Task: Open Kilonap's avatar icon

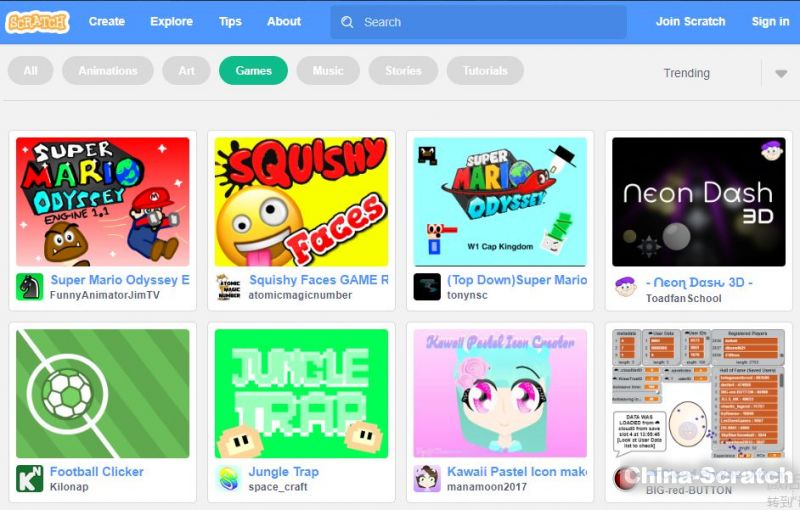Action: [30, 479]
